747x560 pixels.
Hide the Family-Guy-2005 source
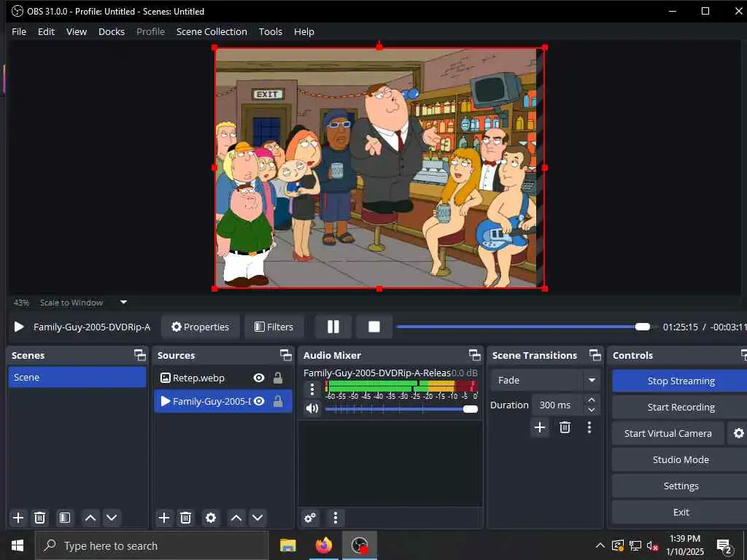tap(259, 401)
